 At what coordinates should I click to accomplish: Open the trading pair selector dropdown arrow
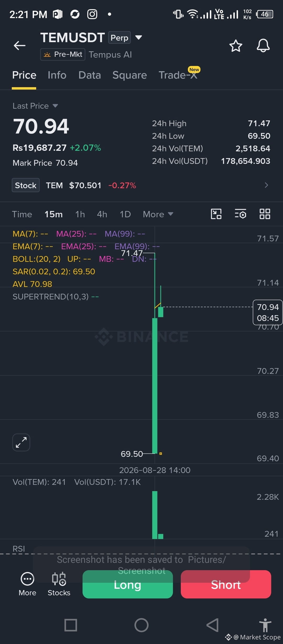pyautogui.click(x=139, y=37)
